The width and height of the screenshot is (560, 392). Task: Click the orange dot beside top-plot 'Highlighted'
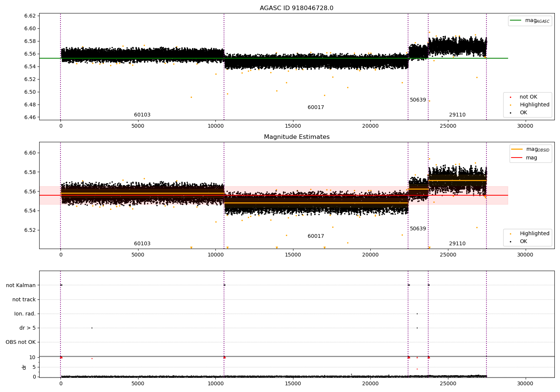tap(510, 105)
